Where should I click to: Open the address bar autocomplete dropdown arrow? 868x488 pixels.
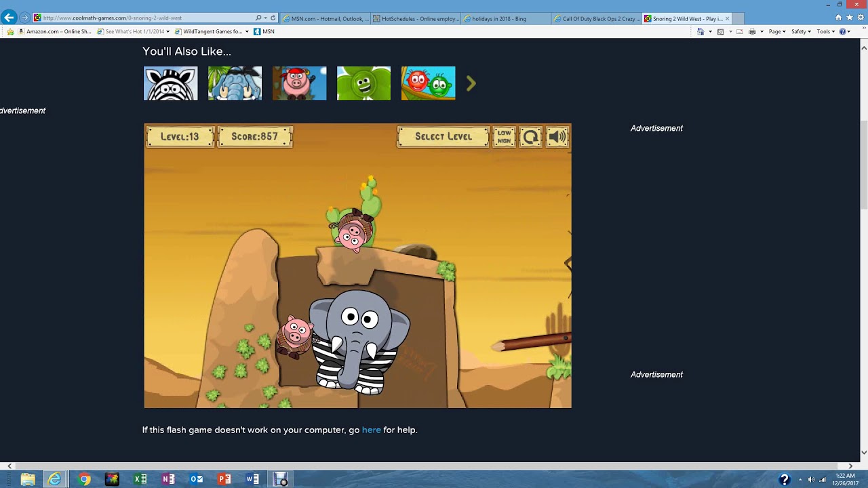pos(265,18)
